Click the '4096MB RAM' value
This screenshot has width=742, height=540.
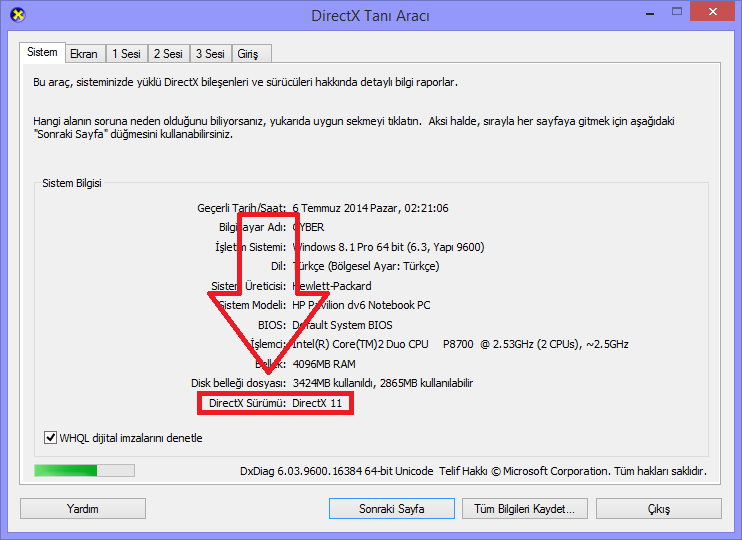click(x=324, y=364)
